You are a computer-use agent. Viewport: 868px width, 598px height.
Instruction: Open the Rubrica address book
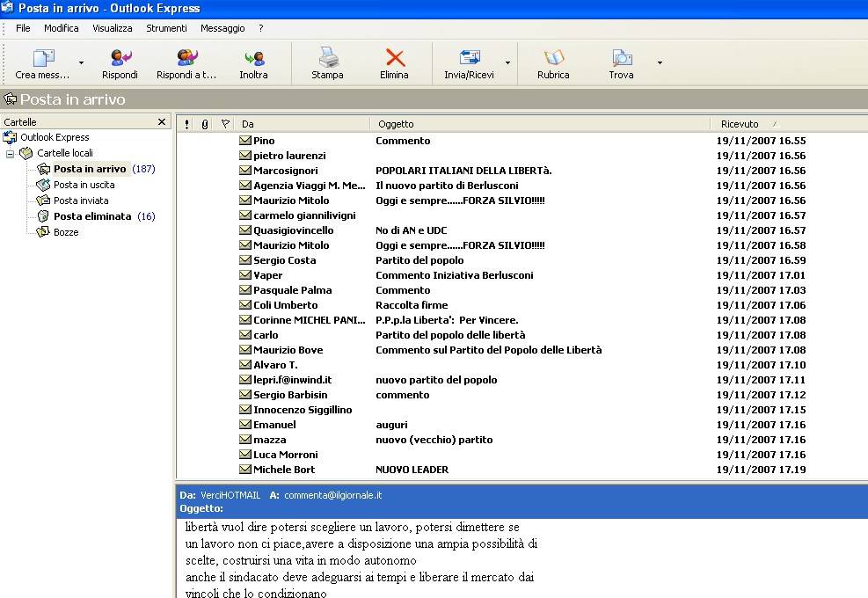pyautogui.click(x=553, y=58)
